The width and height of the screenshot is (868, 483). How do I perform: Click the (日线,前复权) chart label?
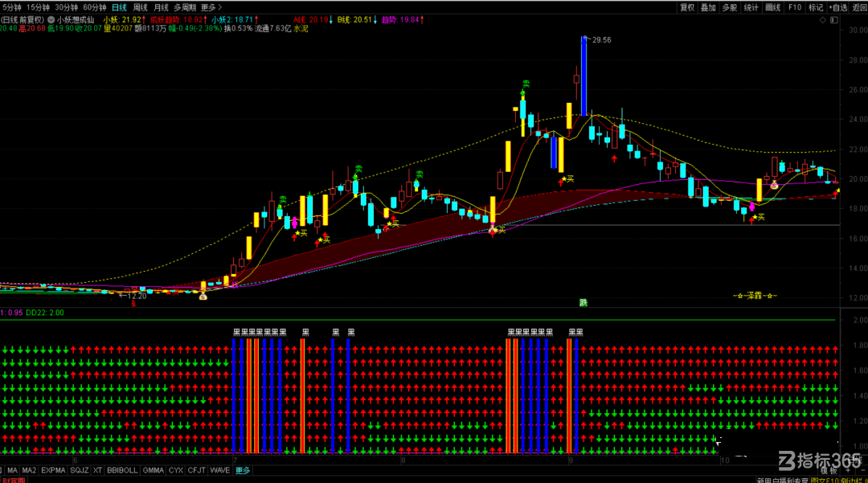click(23, 20)
